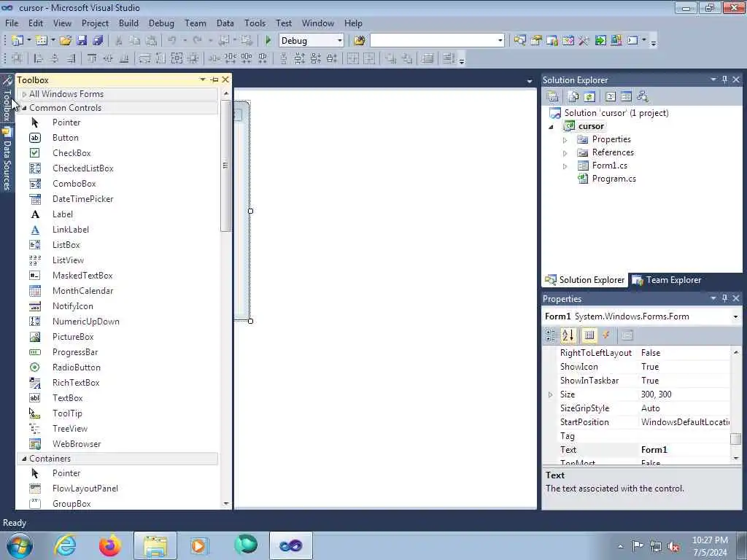This screenshot has height=560, width=747.
Task: Open the Build menu
Action: tap(128, 23)
